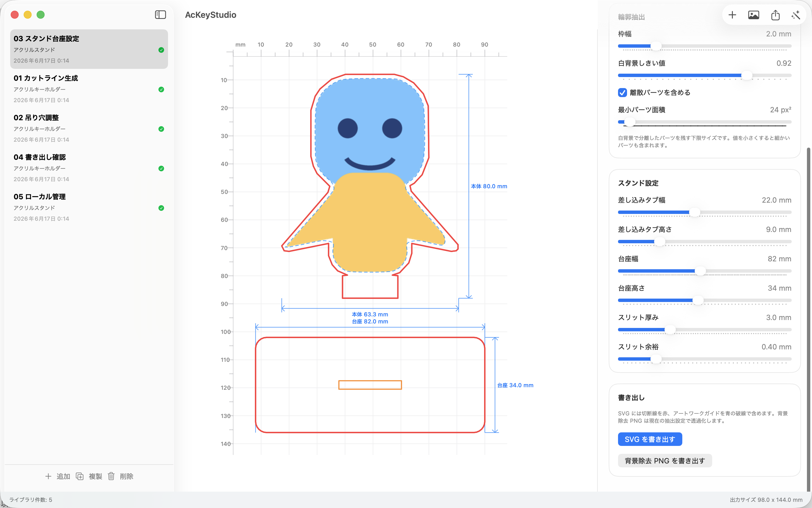This screenshot has width=812, height=508.
Task: Click the 台座 82.0 mm dimension label
Action: click(370, 321)
